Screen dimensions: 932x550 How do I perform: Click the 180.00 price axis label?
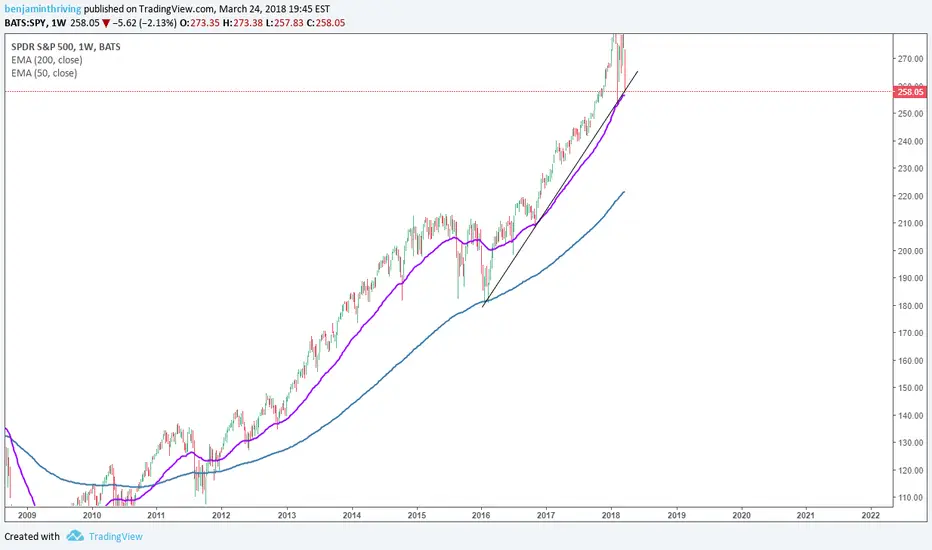click(911, 306)
